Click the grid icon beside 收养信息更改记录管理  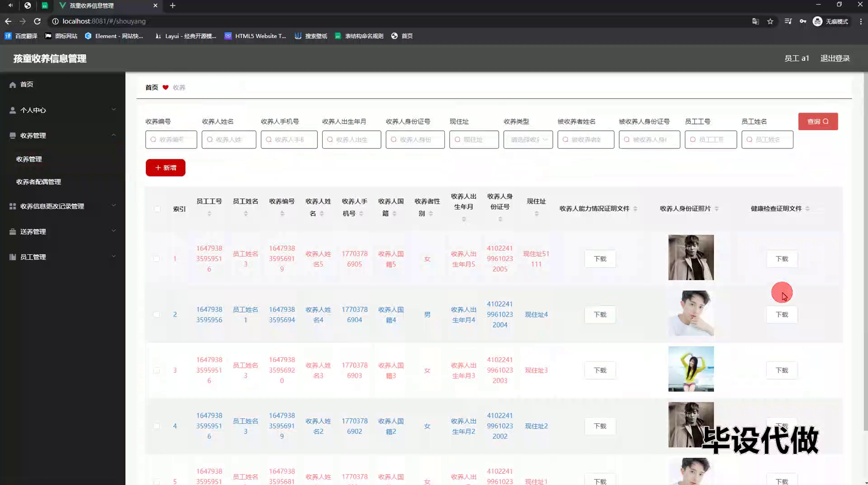[x=13, y=206]
